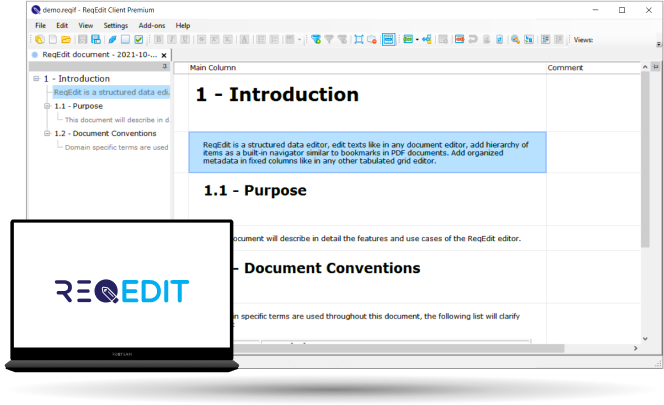664x405 pixels.
Task: Select '1.2 - Document Conventions' in the tree
Action: pos(105,133)
